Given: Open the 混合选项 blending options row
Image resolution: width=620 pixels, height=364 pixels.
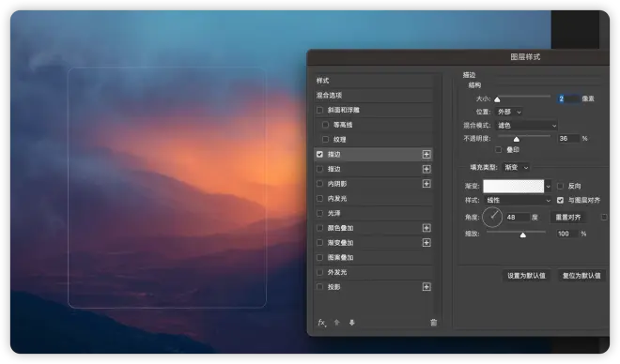Looking at the screenshot, I should [x=374, y=95].
